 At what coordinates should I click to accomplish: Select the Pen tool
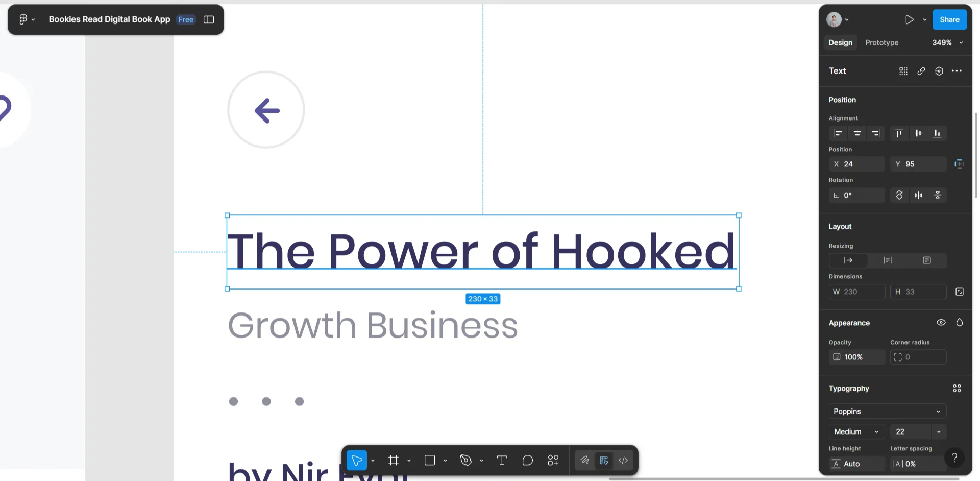466,460
